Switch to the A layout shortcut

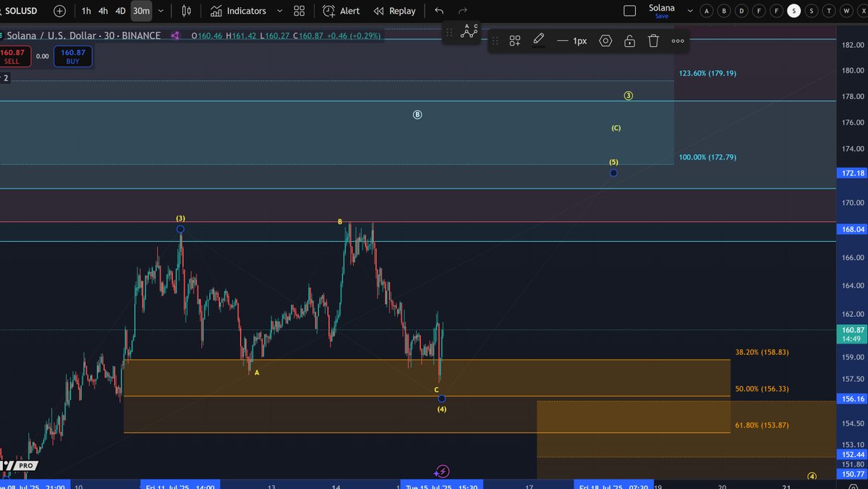[707, 11]
